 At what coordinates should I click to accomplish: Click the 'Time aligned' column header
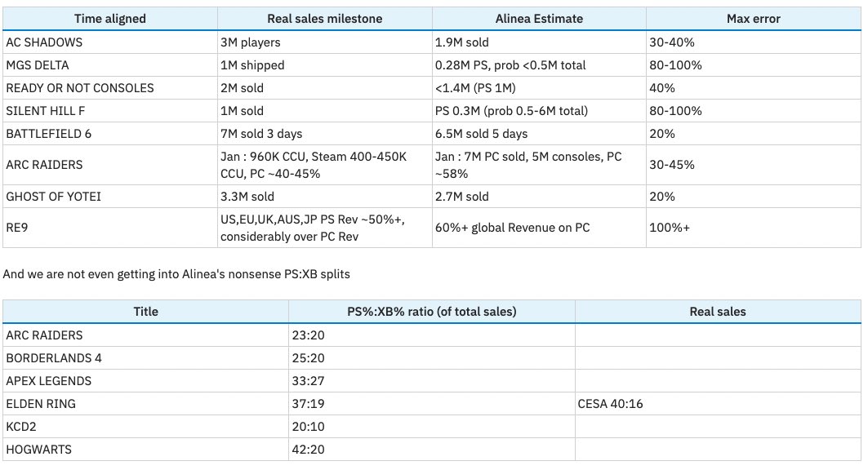coord(110,19)
